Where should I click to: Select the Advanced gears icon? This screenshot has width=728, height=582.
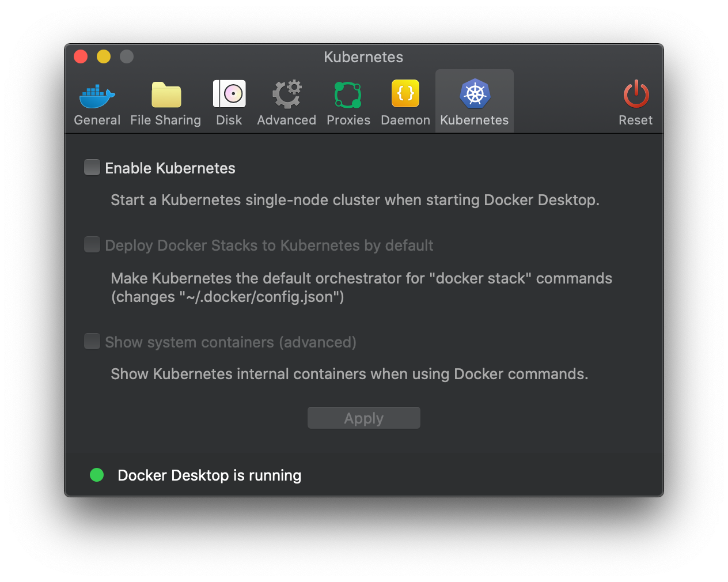coord(287,95)
